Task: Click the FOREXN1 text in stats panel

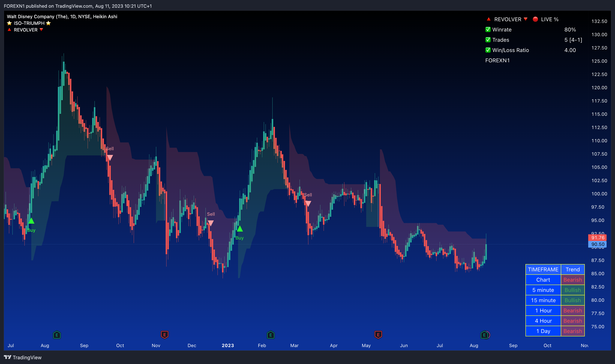Action: click(x=497, y=60)
